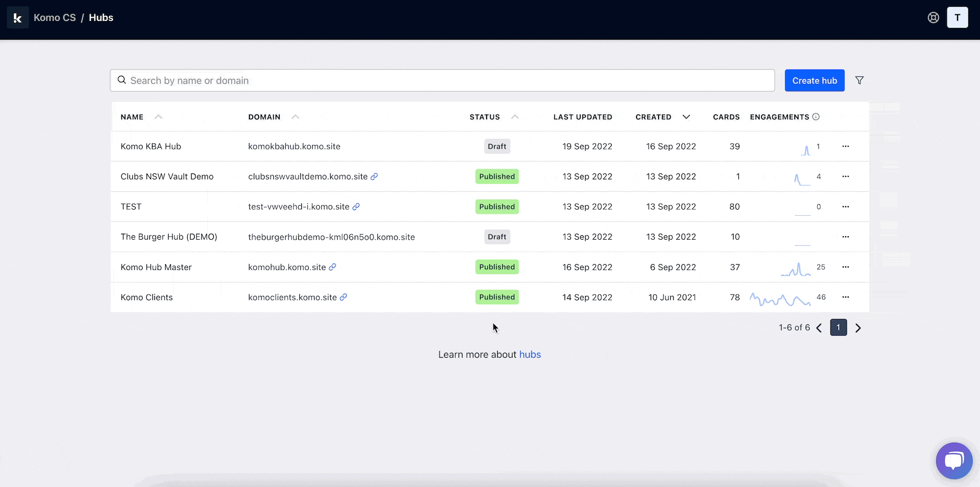Open link icon for komohub.komo.site

(332, 267)
